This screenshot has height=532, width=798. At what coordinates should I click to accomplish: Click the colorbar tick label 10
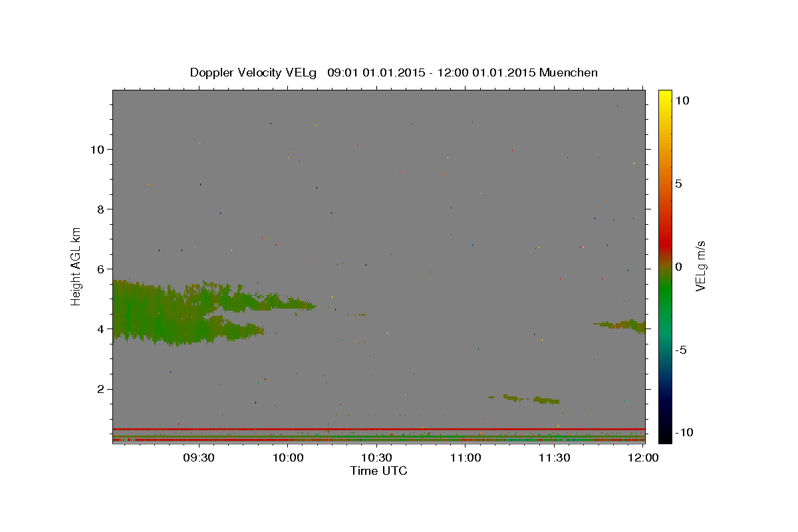point(682,100)
